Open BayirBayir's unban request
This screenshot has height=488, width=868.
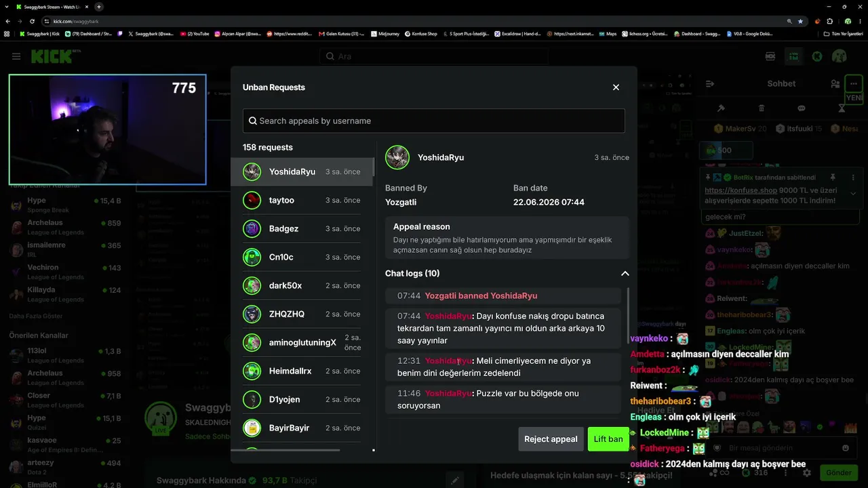click(302, 428)
